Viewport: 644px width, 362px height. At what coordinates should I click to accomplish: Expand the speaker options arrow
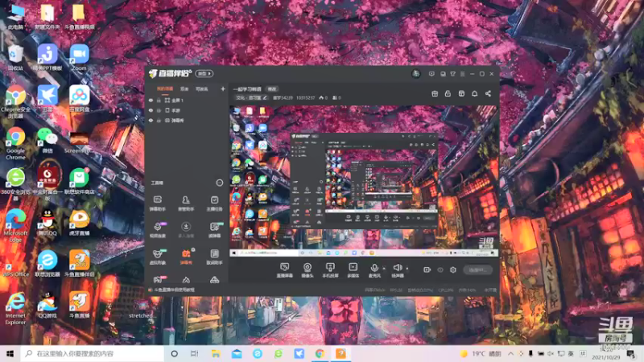pos(407,268)
